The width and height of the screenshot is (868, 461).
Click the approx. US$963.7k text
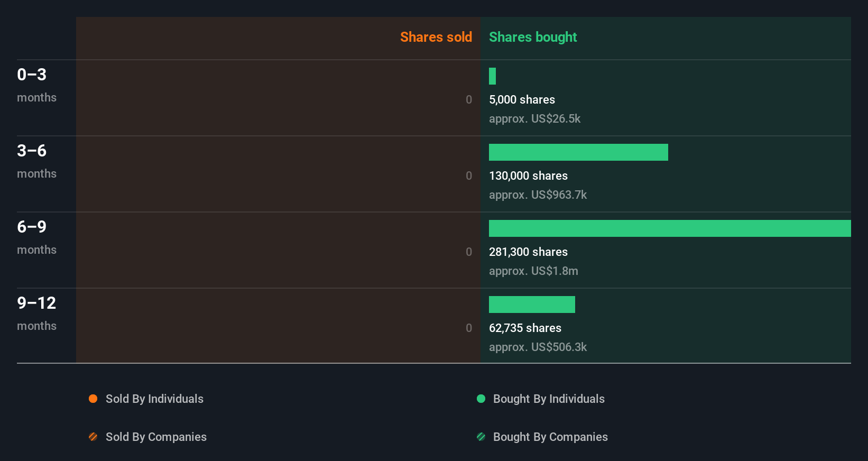[x=538, y=195]
